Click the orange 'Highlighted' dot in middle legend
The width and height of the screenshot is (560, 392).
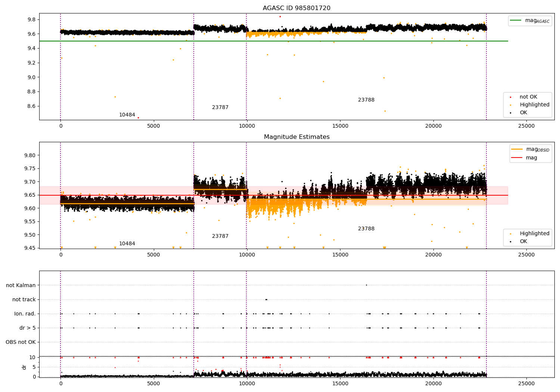coord(511,234)
